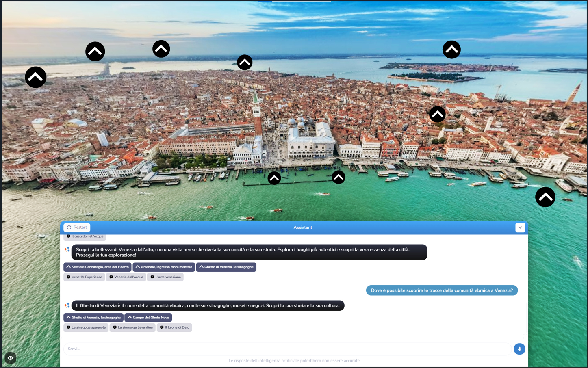Click the hotspot arrow above the distant island

point(451,50)
